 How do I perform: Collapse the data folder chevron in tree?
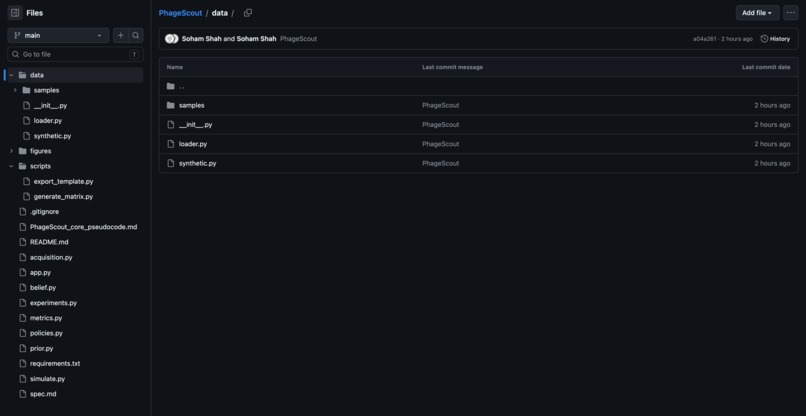(11, 75)
